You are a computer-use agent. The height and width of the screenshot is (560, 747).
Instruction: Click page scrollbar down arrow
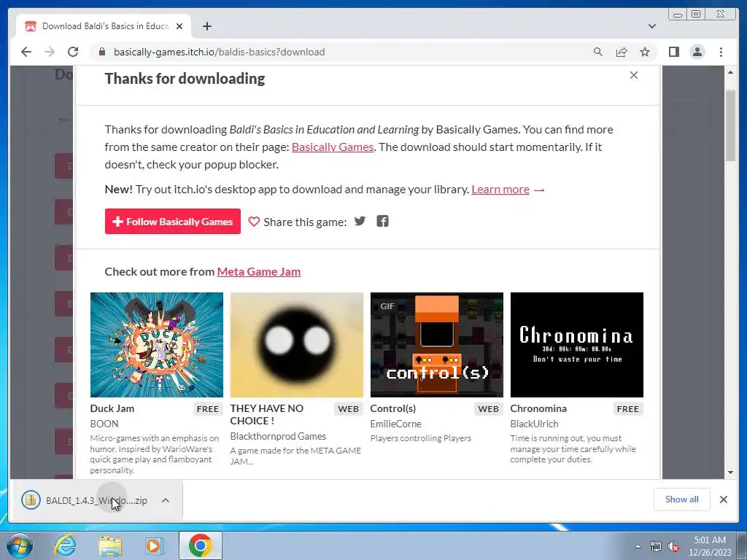coord(730,472)
